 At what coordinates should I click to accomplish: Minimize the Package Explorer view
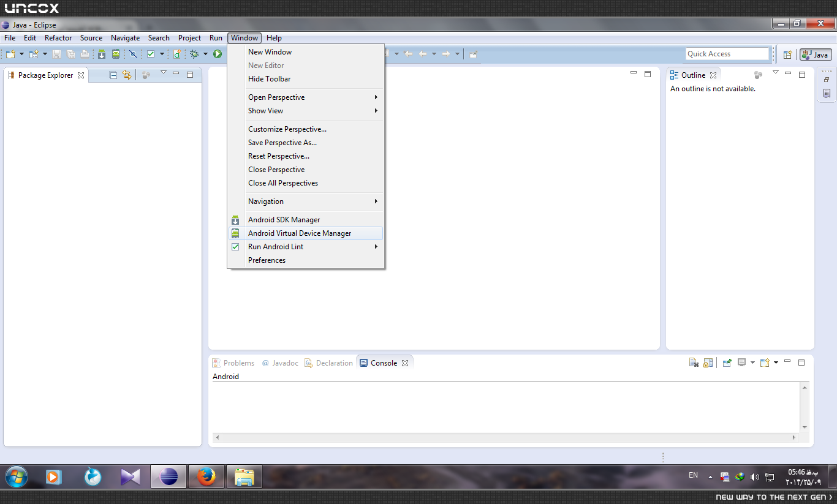(176, 74)
